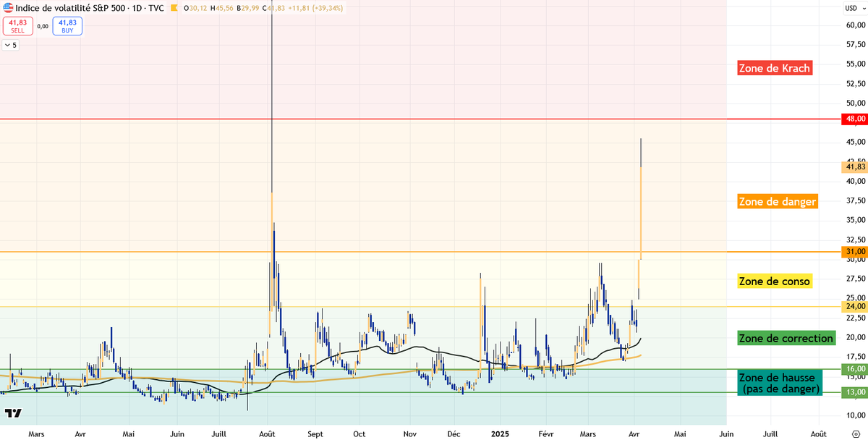The width and height of the screenshot is (868, 440).
Task: Select the Zone de conso label
Action: (x=775, y=281)
